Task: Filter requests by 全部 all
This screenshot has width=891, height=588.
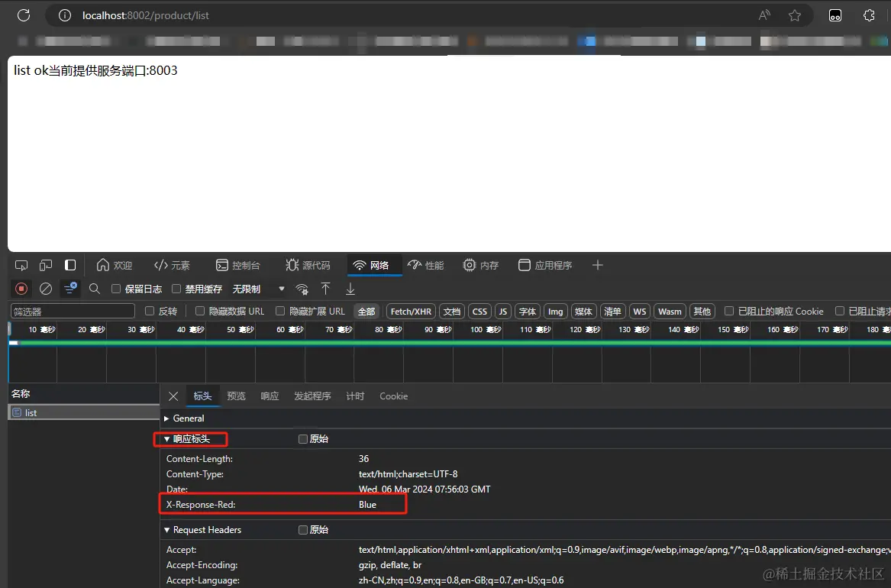Action: (x=366, y=312)
